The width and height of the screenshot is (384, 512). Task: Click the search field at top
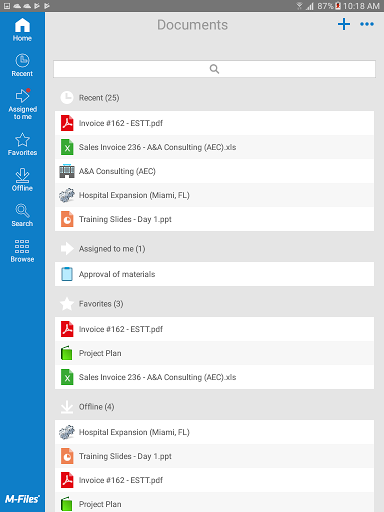(214, 69)
